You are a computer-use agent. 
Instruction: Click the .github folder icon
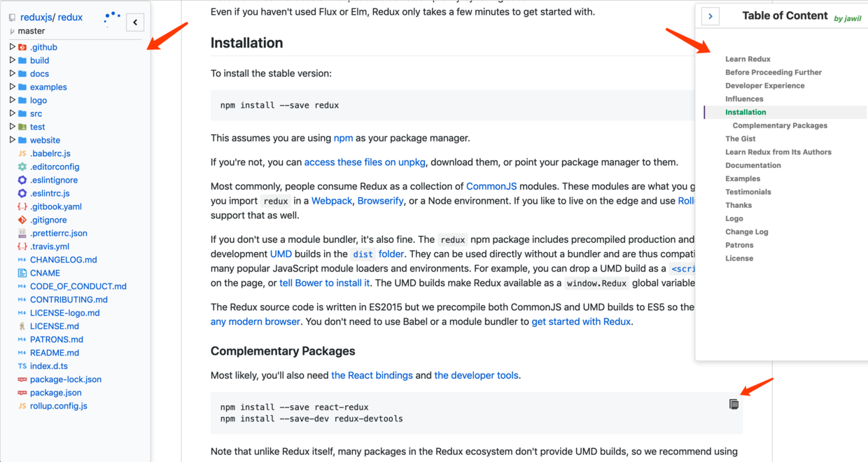22,47
